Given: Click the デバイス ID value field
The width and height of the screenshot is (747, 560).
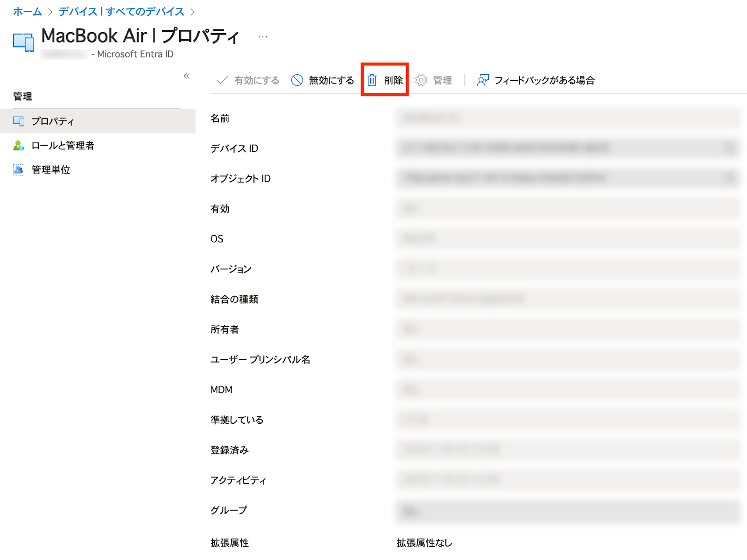Looking at the screenshot, I should tap(568, 148).
